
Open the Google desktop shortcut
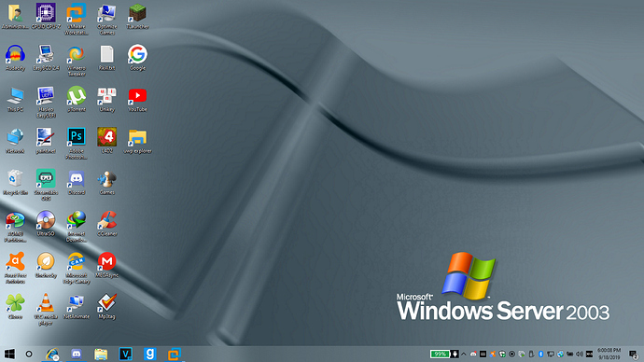pos(137,58)
